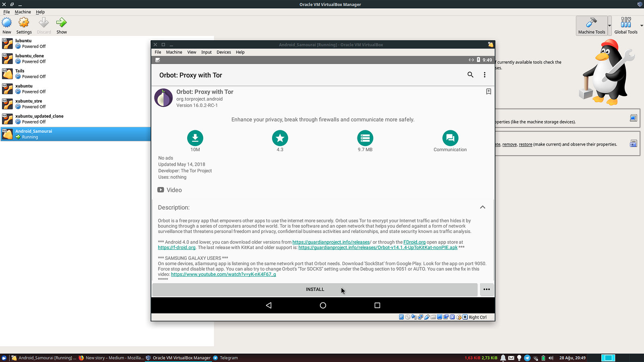Tap the Video link below app details
Image resolution: width=644 pixels, height=362 pixels.
pyautogui.click(x=170, y=190)
